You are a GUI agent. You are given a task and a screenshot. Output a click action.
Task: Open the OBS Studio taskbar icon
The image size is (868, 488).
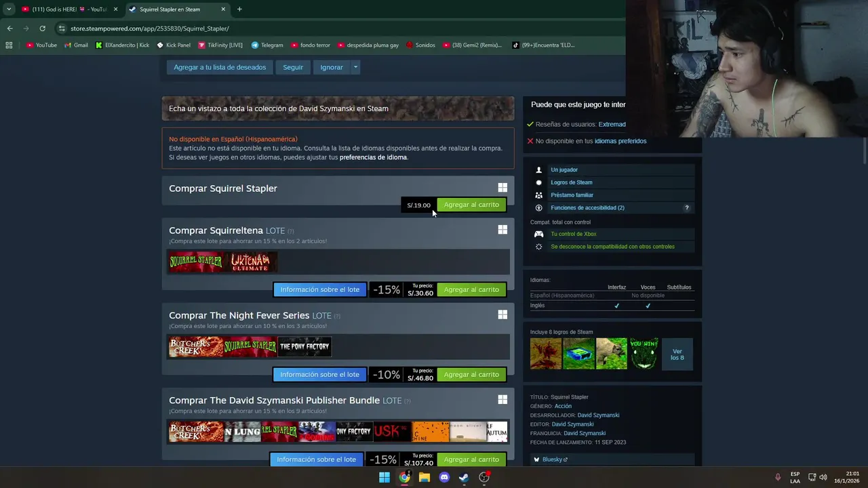tap(484, 477)
